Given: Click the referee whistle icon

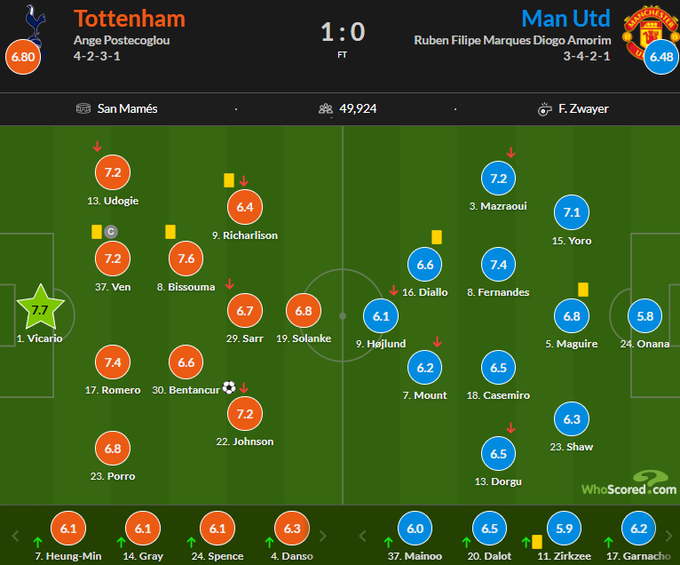Looking at the screenshot, I should 545,109.
